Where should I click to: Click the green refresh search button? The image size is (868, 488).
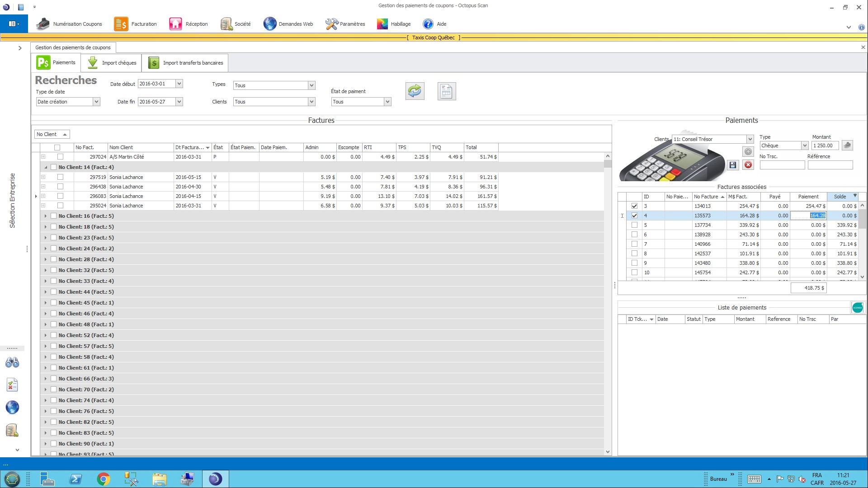click(415, 91)
